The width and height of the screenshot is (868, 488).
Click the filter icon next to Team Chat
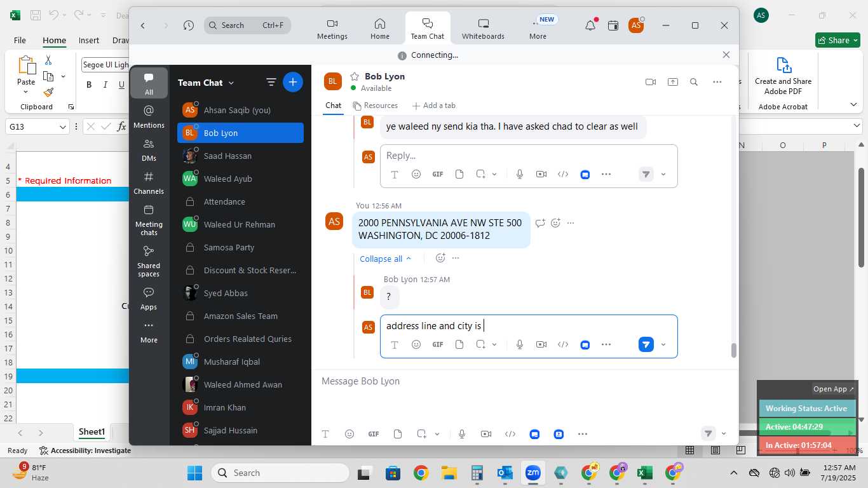point(271,82)
